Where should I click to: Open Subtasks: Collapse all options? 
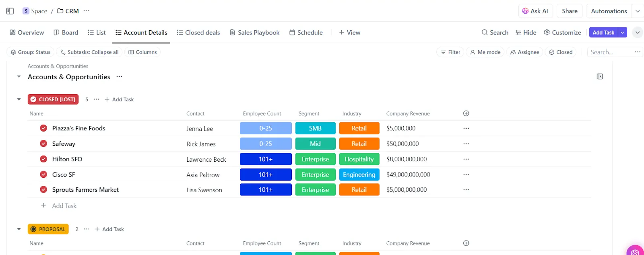point(89,52)
